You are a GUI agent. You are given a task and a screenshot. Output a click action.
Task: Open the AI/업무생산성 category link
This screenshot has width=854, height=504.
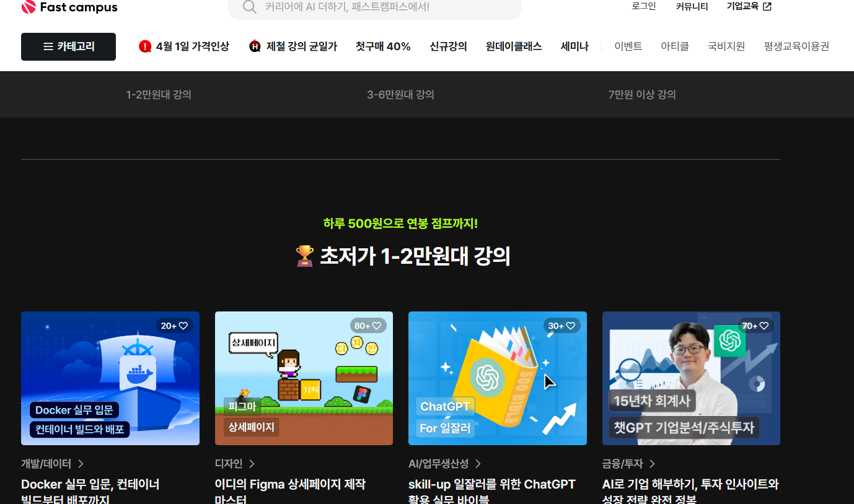[x=439, y=464]
